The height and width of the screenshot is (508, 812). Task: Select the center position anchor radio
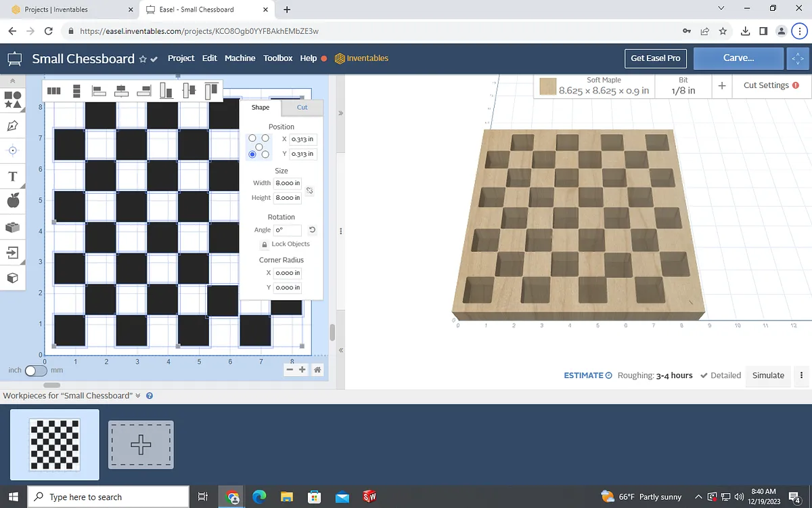coord(259,146)
